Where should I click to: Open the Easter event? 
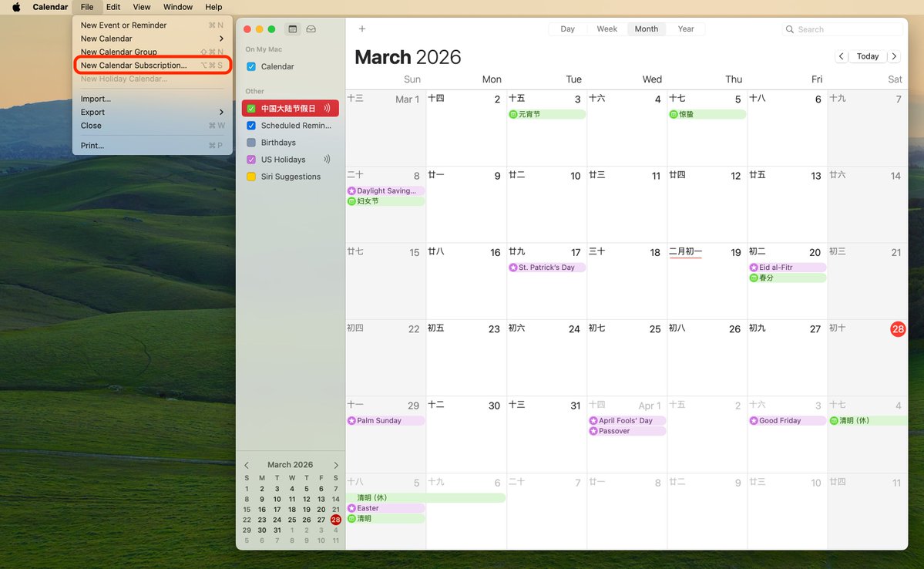(386, 508)
